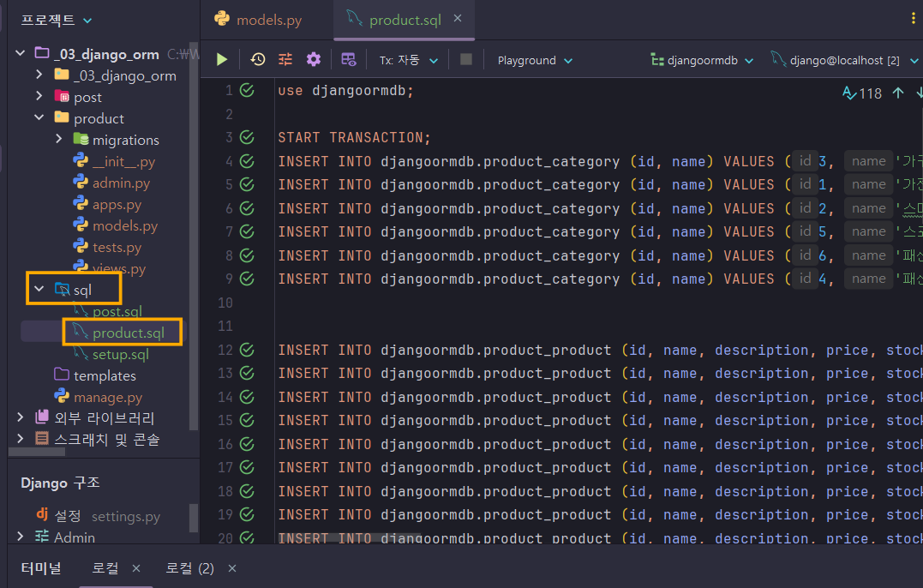Close the product.sql editor tab

tap(458, 19)
